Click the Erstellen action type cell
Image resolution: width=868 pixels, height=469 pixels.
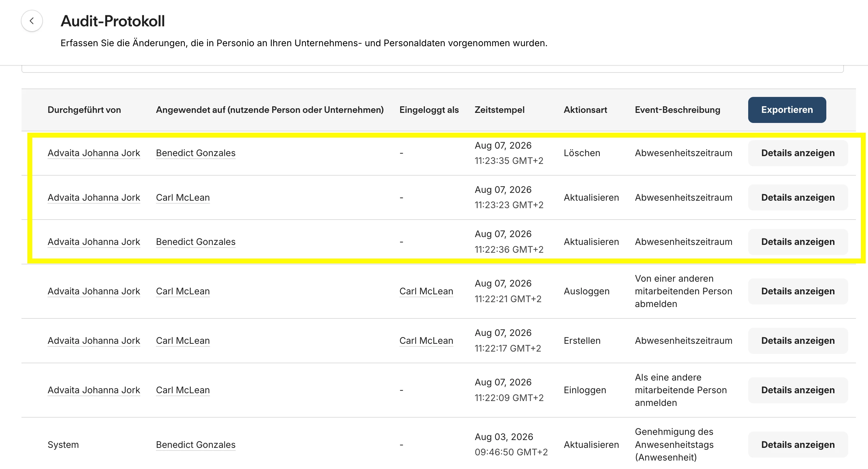(582, 341)
